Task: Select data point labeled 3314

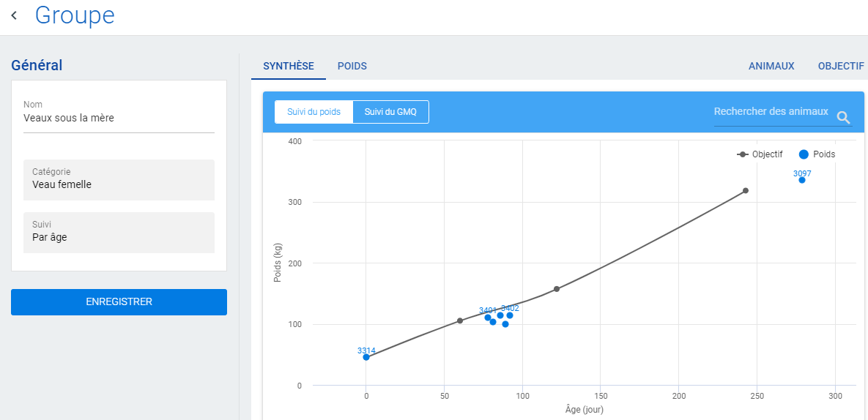Action: coord(366,357)
